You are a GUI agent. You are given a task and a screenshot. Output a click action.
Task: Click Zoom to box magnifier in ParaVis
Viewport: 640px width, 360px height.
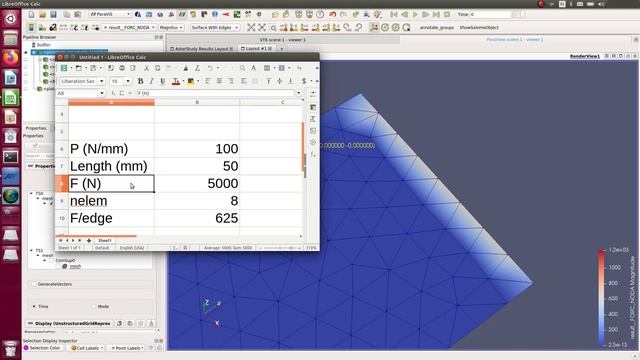(273, 27)
